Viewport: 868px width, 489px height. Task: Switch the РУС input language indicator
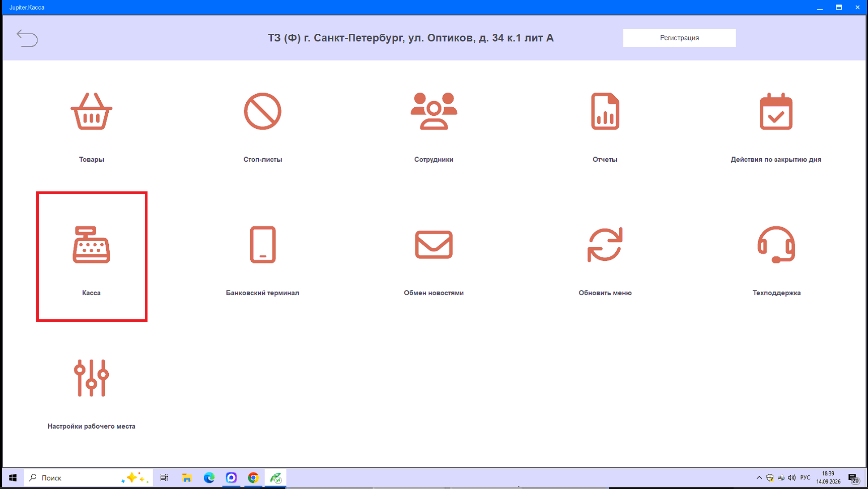click(805, 478)
